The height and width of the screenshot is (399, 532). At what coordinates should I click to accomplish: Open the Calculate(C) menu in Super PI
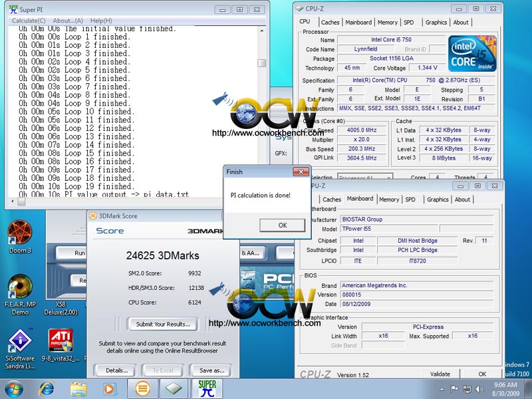29,21
